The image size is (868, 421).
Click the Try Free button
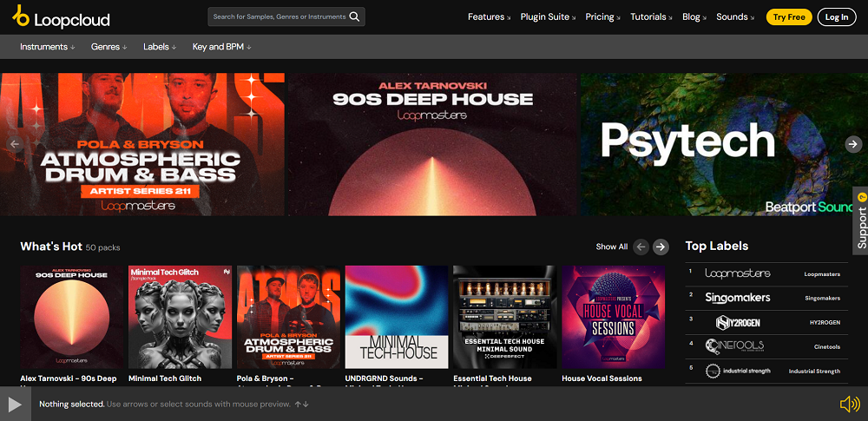(788, 16)
